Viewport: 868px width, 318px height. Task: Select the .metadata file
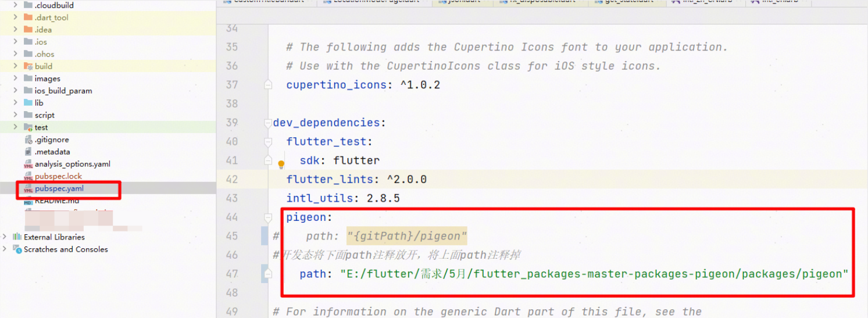tap(52, 152)
